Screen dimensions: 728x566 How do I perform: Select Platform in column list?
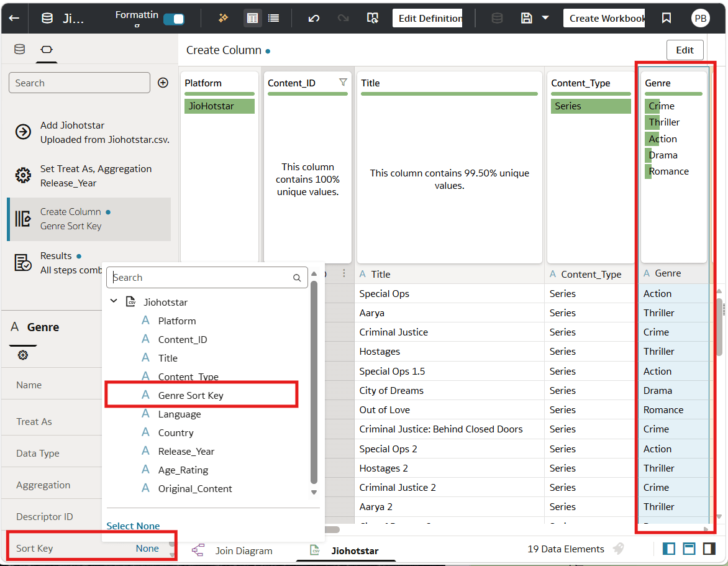177,321
